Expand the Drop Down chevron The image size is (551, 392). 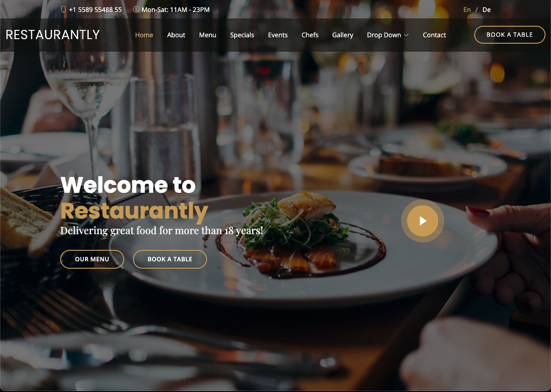[407, 35]
